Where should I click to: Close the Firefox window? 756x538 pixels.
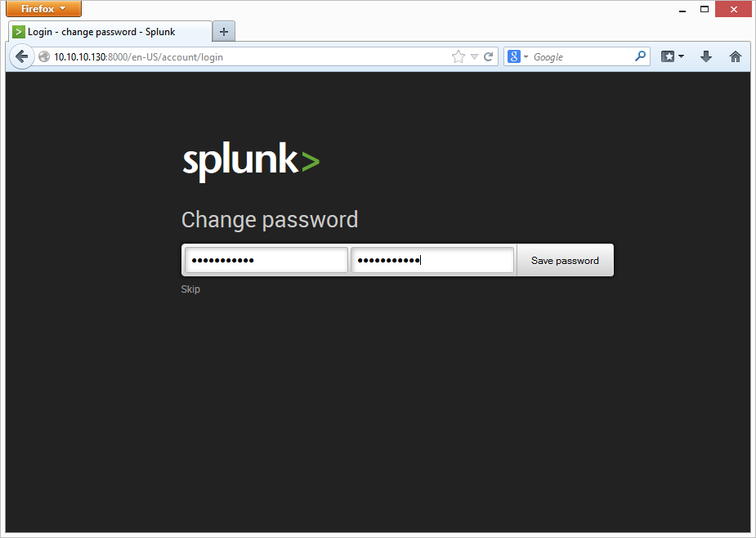(733, 9)
